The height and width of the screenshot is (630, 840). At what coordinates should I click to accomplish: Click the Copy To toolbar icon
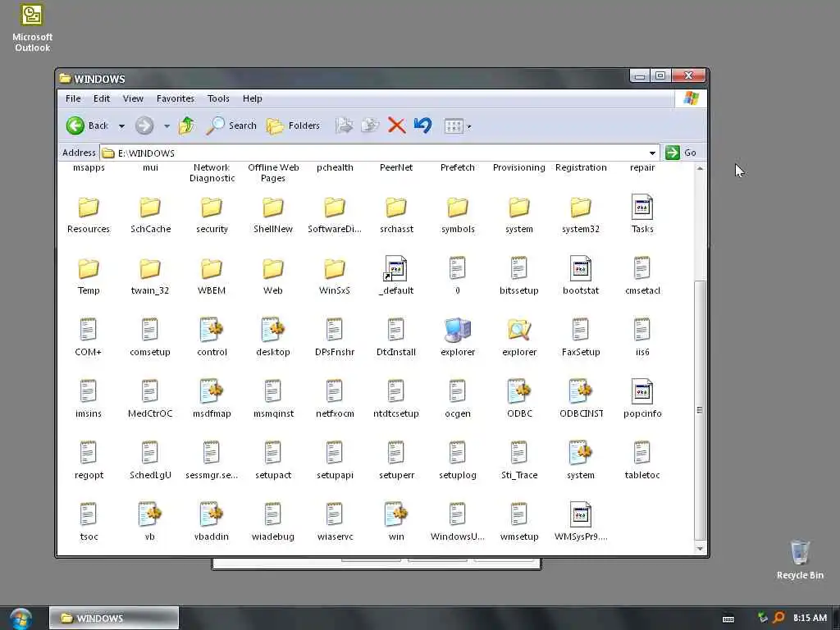pyautogui.click(x=370, y=126)
